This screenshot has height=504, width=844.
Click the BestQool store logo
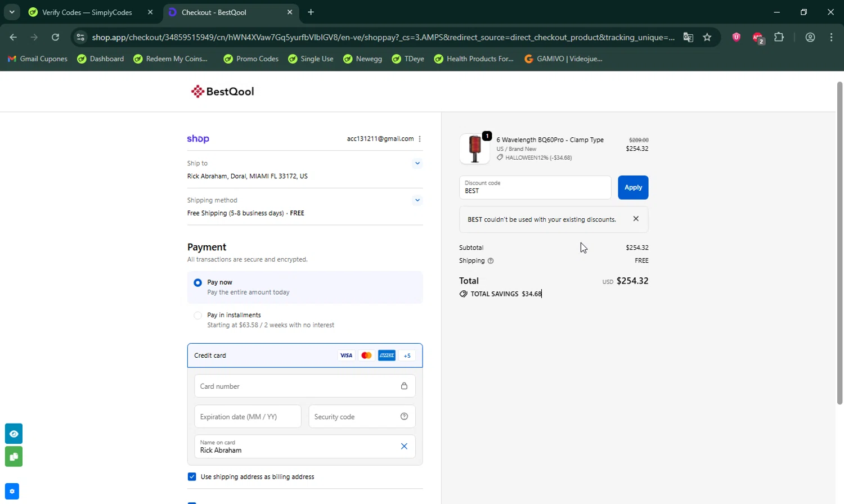[x=222, y=91]
